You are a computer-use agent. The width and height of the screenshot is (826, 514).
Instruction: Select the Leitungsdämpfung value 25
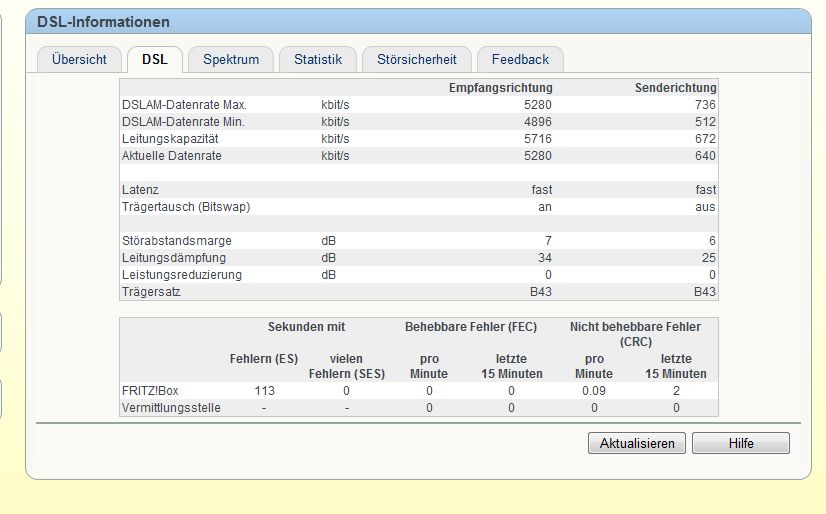click(709, 258)
